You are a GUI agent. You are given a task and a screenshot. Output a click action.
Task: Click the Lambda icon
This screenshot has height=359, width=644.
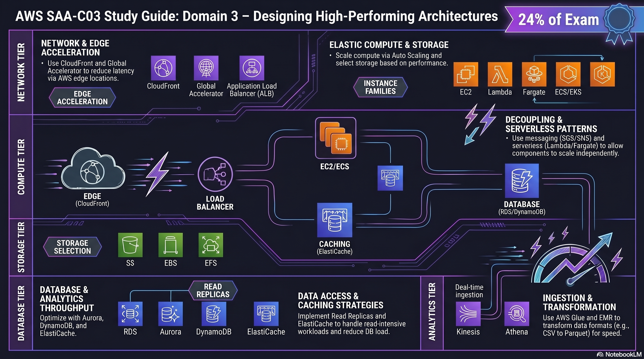(x=500, y=74)
